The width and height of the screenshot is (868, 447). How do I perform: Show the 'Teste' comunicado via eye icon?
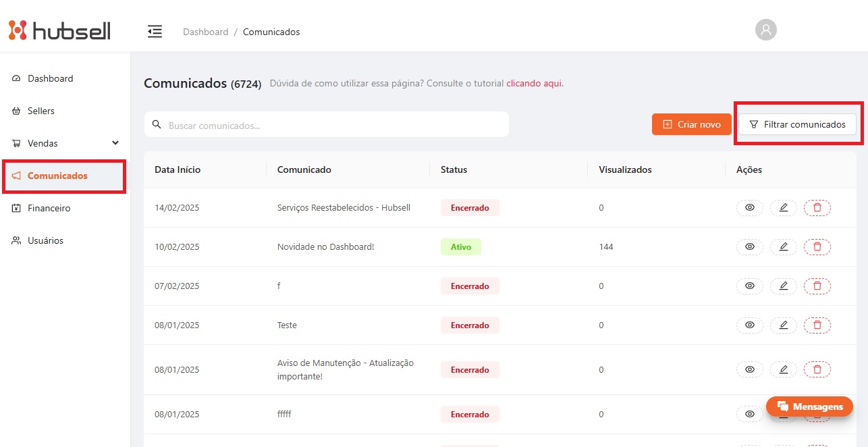[x=749, y=325]
